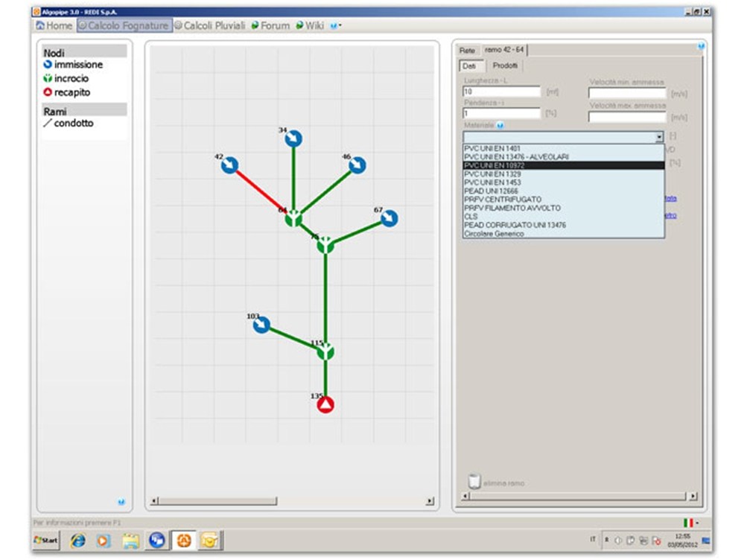
Task: Choose PVC UNI EN 1401 from list
Action: click(493, 148)
